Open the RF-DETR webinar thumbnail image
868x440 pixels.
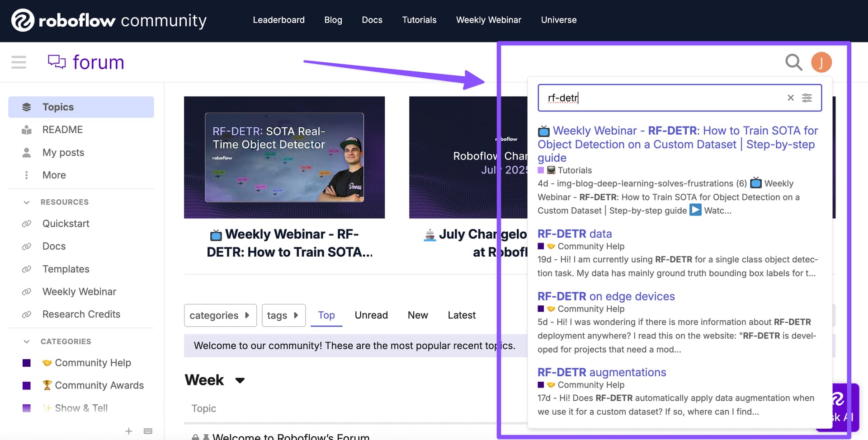(x=284, y=157)
